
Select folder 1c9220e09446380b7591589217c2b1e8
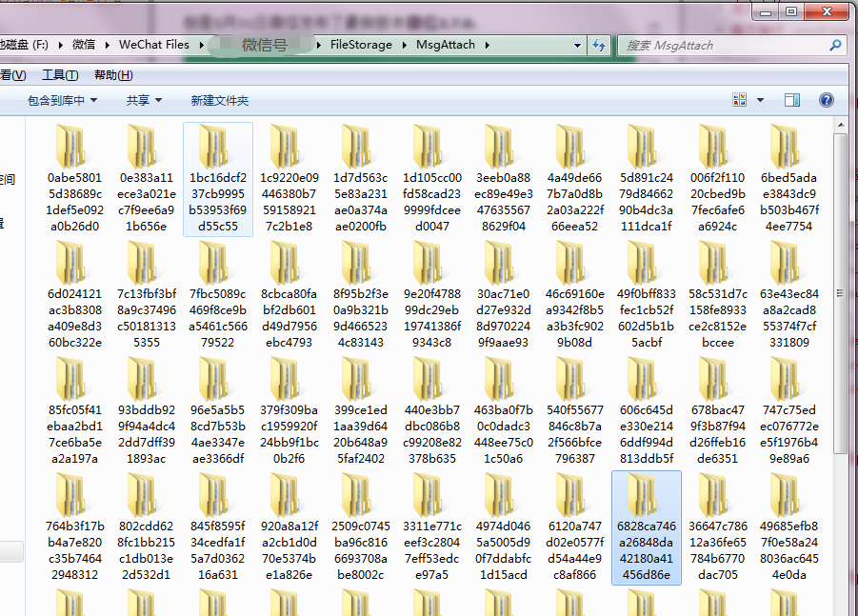[x=289, y=179]
